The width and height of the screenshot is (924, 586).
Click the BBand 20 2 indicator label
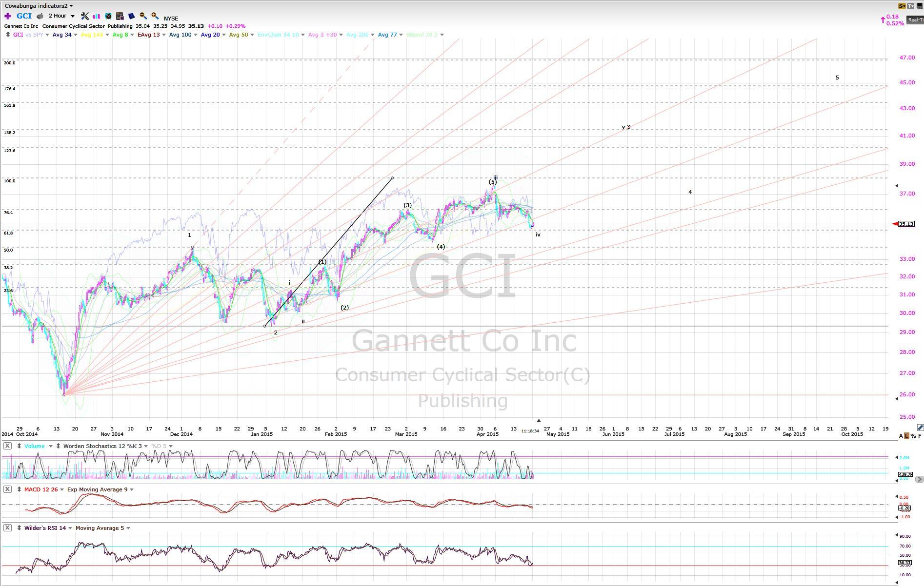[x=422, y=35]
